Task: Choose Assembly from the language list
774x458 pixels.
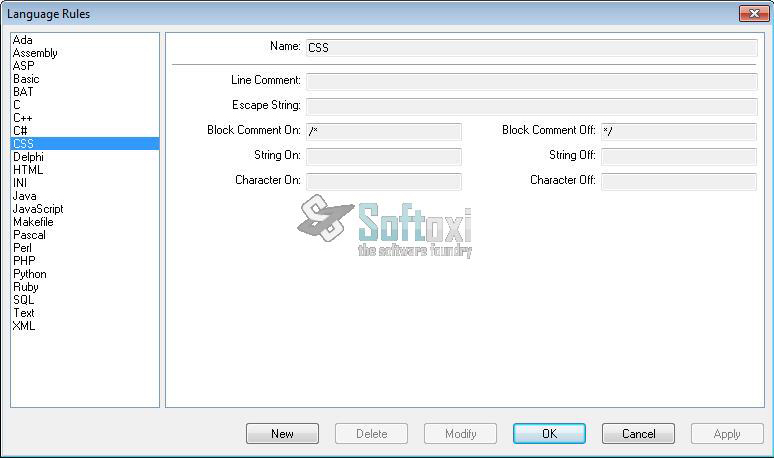Action: click(35, 53)
